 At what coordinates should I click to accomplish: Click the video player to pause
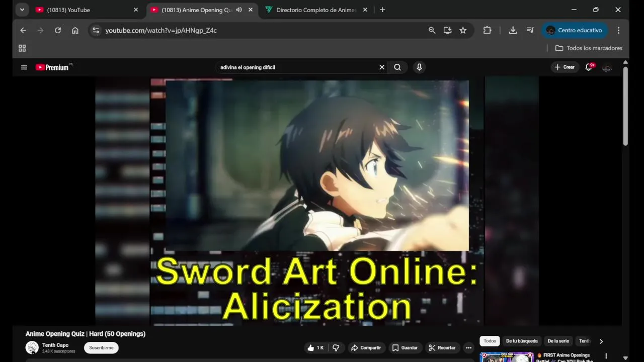pyautogui.click(x=317, y=201)
